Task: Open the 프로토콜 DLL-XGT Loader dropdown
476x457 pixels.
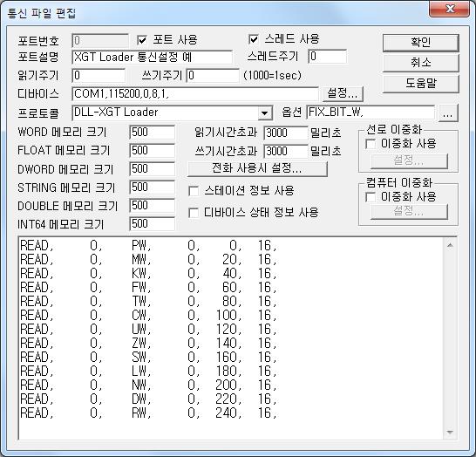Action: [x=265, y=113]
